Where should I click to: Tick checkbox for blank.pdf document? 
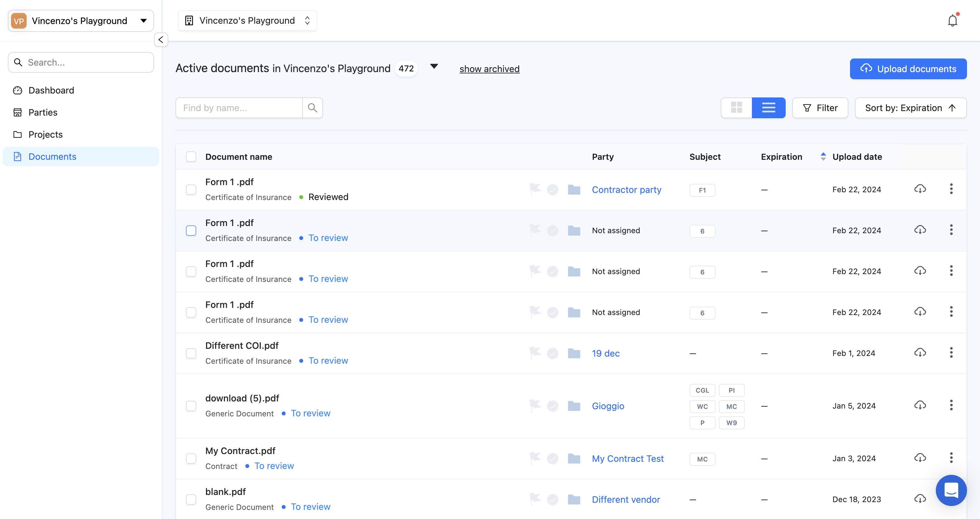[x=191, y=499]
